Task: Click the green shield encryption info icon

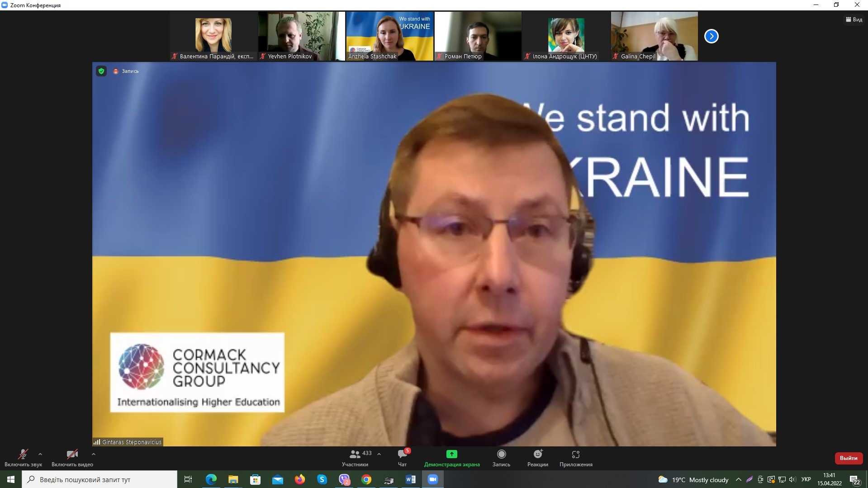Action: (101, 71)
